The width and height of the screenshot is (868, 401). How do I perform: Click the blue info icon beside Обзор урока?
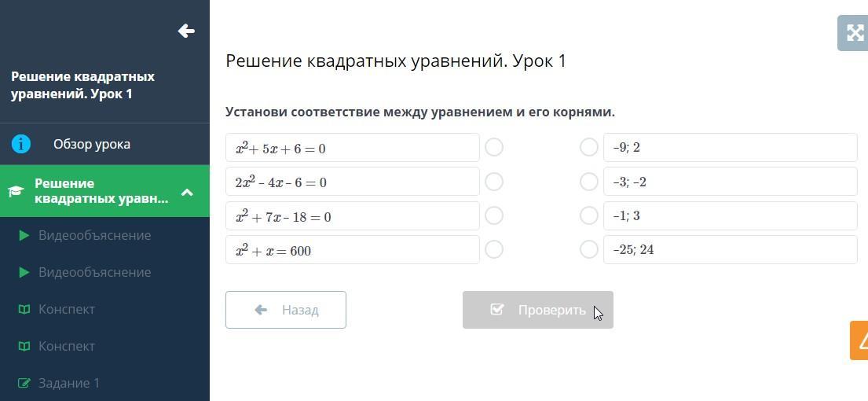point(21,144)
